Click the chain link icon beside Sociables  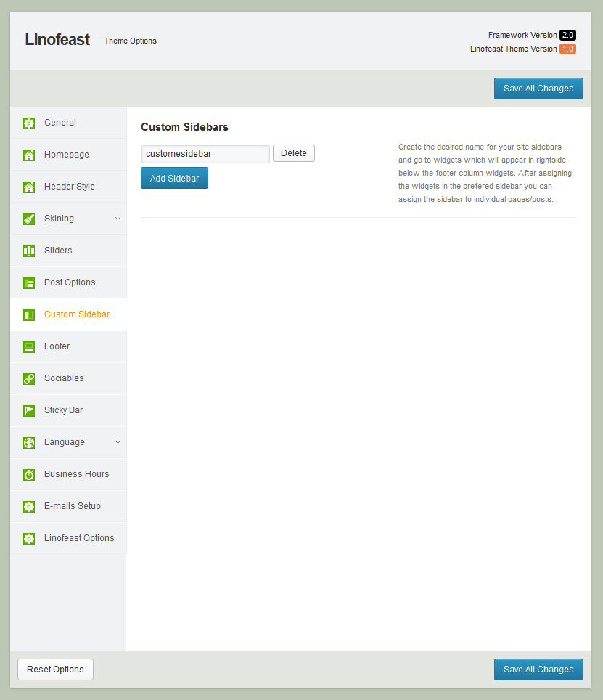29,379
